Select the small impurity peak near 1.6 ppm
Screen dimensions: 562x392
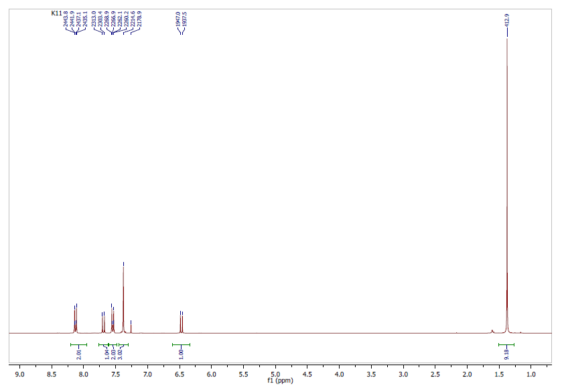tap(492, 330)
